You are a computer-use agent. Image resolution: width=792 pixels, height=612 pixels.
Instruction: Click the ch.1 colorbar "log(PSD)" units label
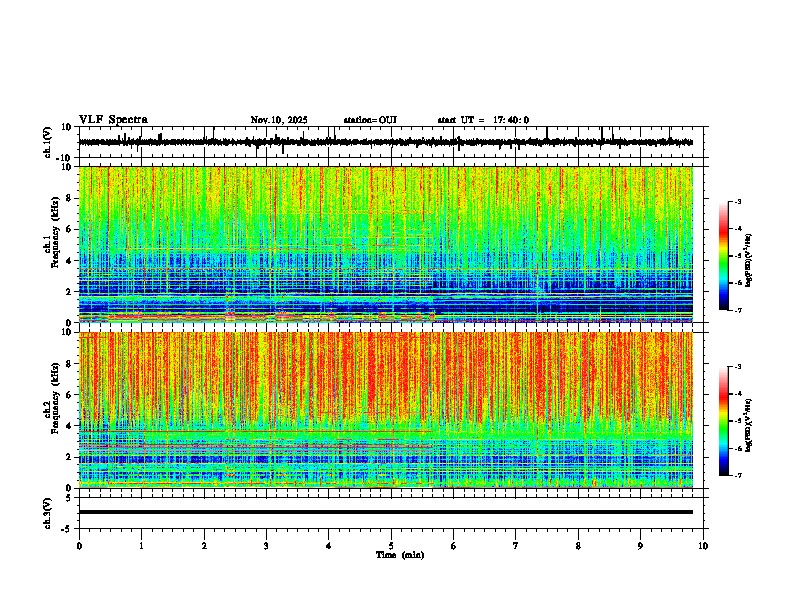[749, 261]
